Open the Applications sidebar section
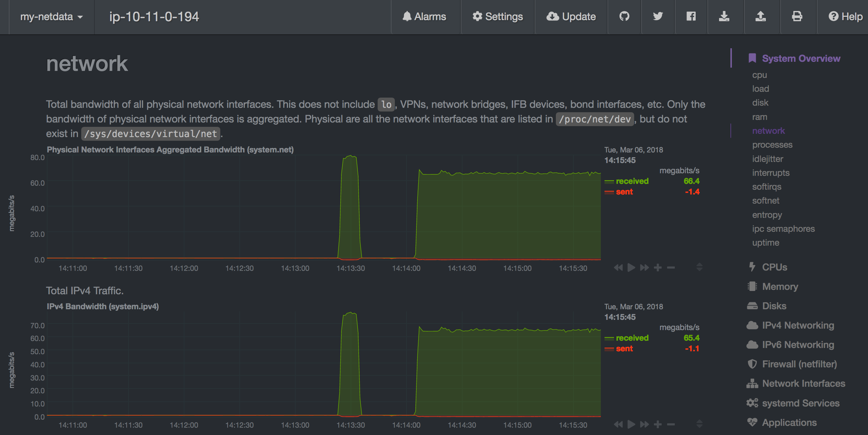Screen dimensions: 868x435 click(782, 423)
